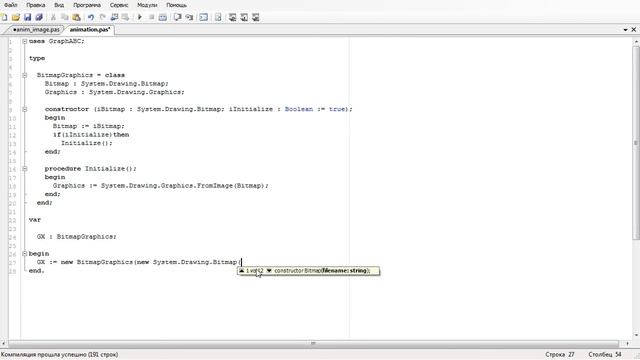
Task: Click the scroll down arrow of editor
Action: tap(636, 336)
